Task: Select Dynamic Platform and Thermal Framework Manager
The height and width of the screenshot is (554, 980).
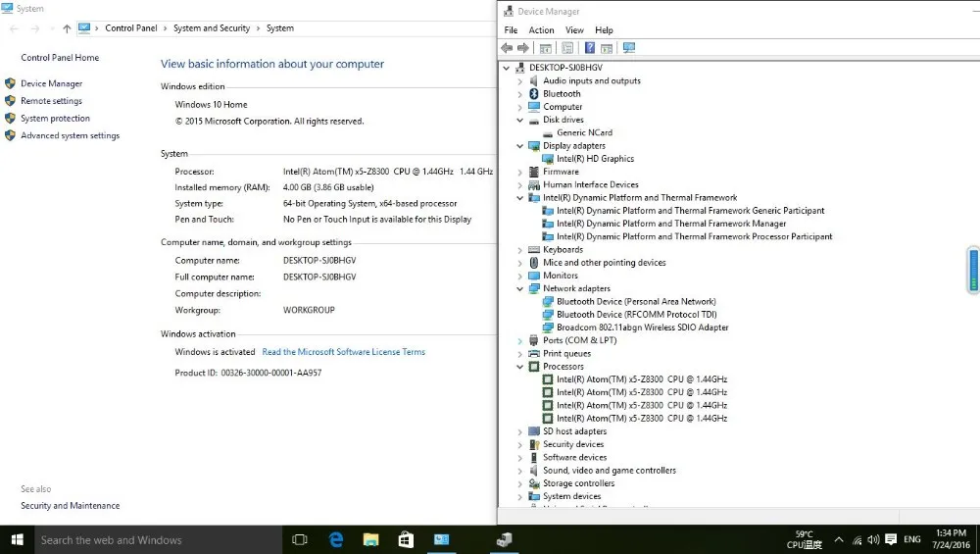Action: (x=671, y=224)
